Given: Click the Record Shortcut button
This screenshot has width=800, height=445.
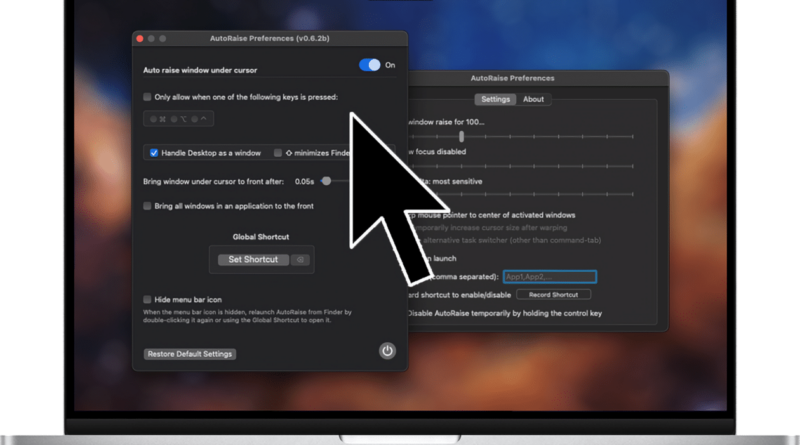Looking at the screenshot, I should click(554, 294).
